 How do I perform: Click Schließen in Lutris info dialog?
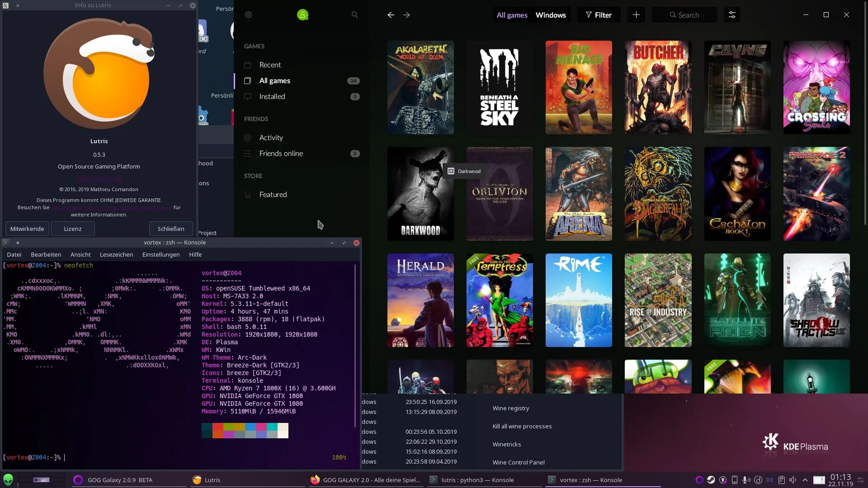(x=171, y=229)
